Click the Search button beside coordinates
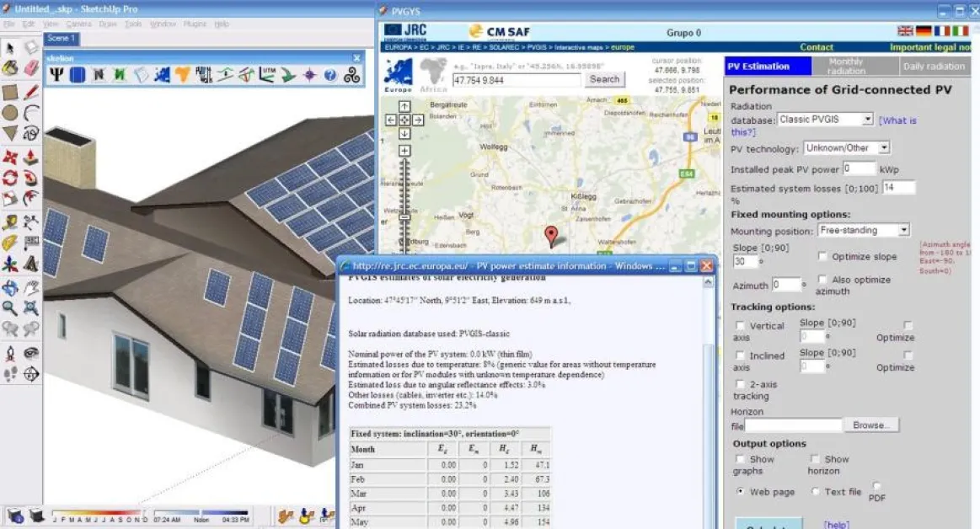Viewport: 980px width, 529px height. [x=604, y=79]
